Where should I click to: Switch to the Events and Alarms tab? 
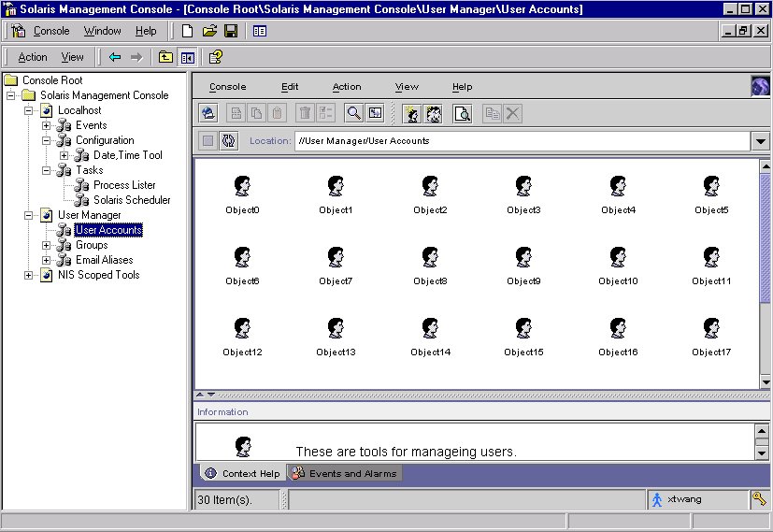345,473
